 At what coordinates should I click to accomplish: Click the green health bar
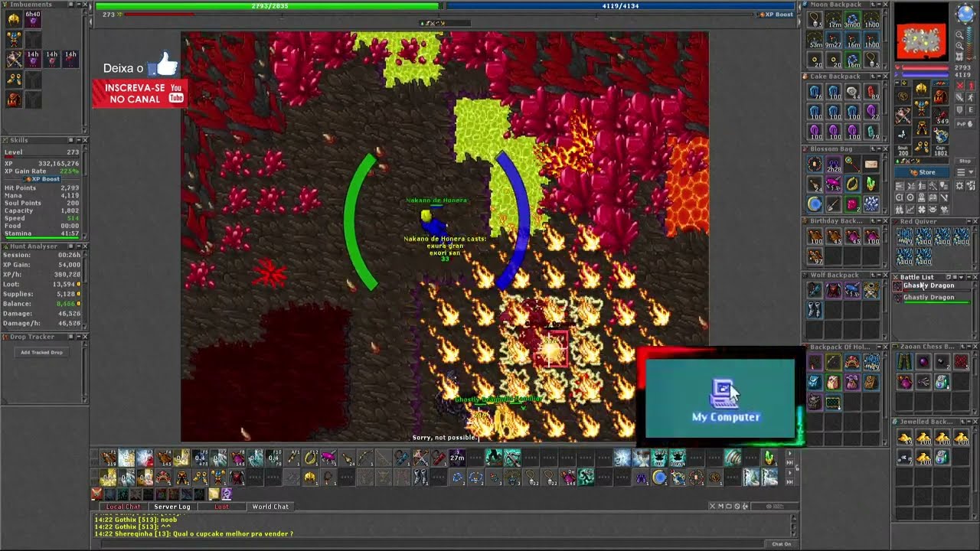pyautogui.click(x=269, y=5)
